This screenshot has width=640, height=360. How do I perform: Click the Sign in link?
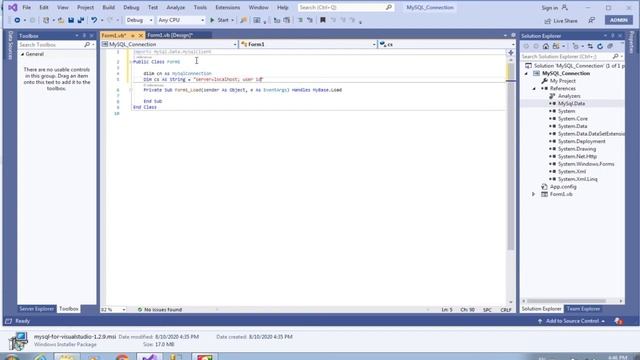point(550,8)
